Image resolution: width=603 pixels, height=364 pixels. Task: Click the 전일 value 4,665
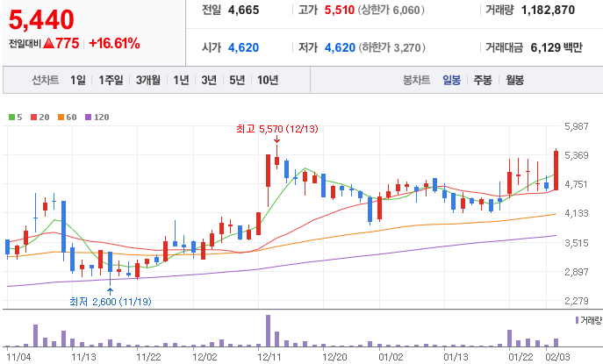(243, 10)
